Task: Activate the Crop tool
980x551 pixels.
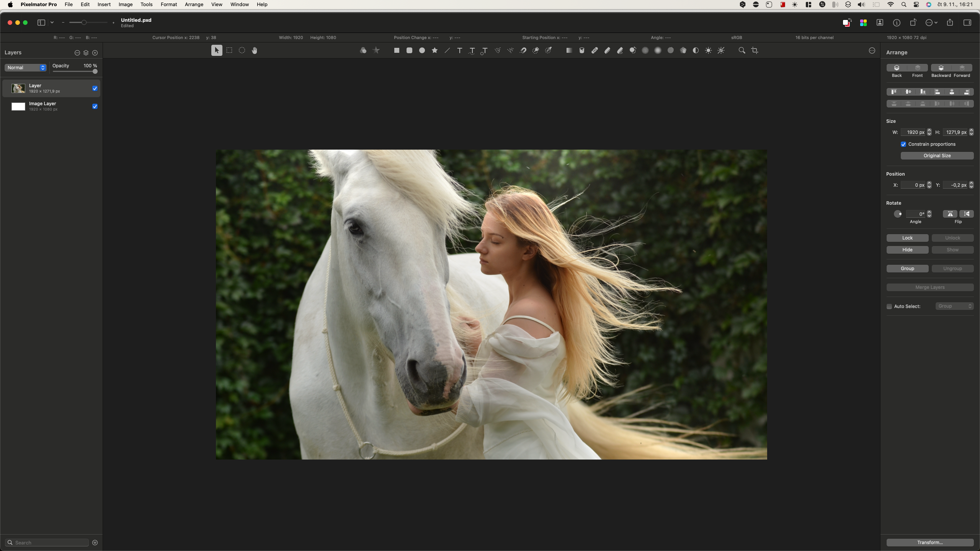Action: pyautogui.click(x=755, y=51)
